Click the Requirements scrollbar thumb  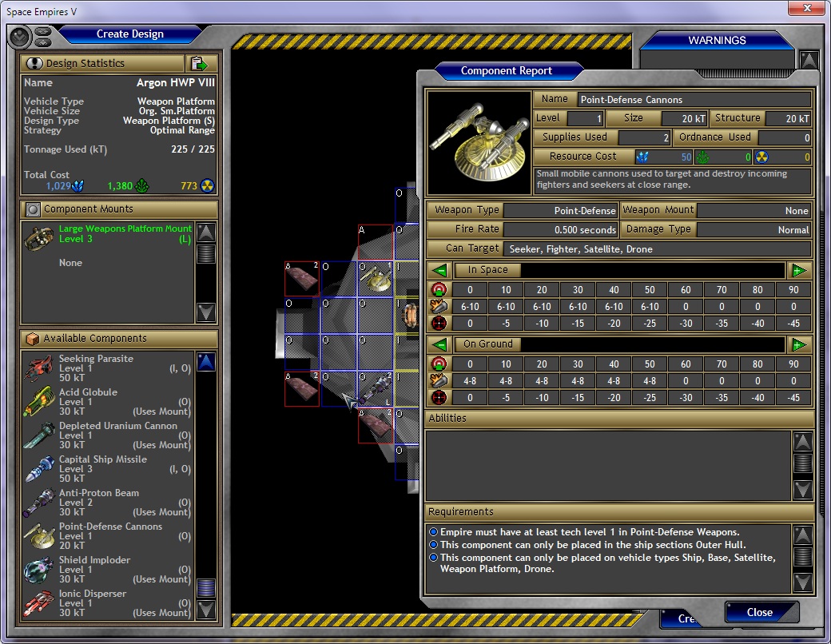pos(802,557)
